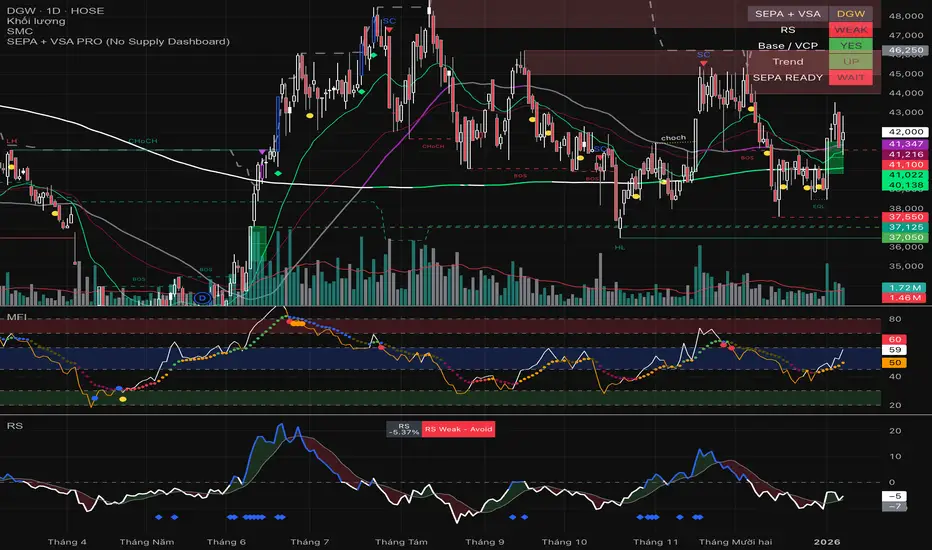The height and width of the screenshot is (550, 932).
Task: Click the 48,000 price axis label
Action: (x=906, y=16)
